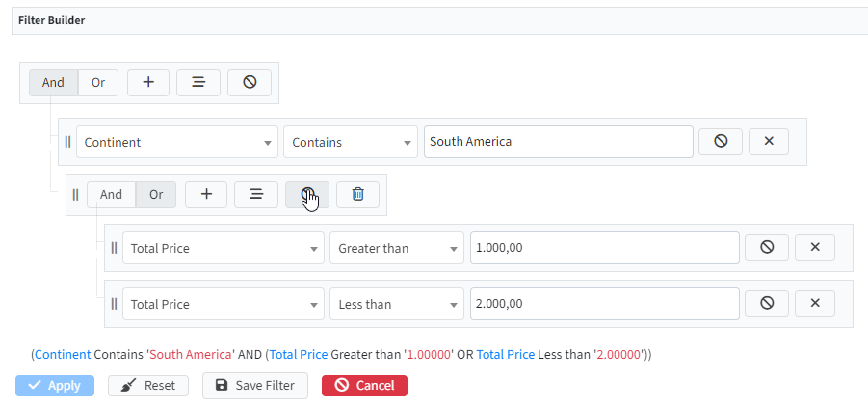This screenshot has height=408, width=868.
Task: Add subgroup inside nested group
Action: pos(256,195)
